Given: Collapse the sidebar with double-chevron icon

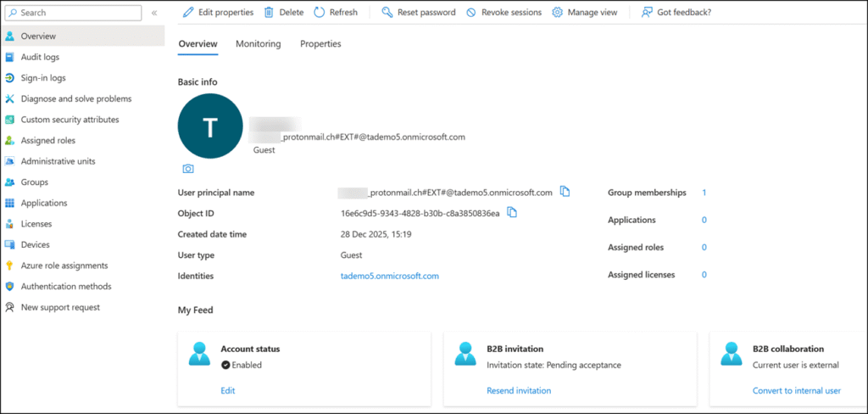Looking at the screenshot, I should [153, 13].
